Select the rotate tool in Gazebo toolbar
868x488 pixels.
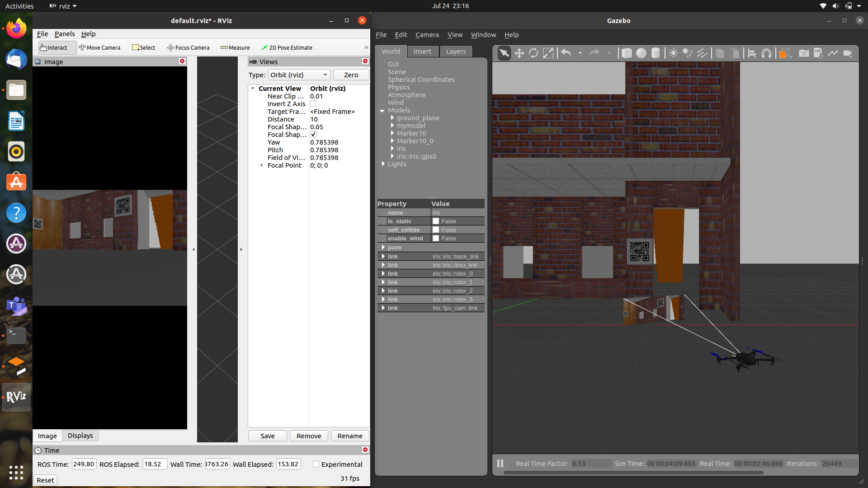533,54
